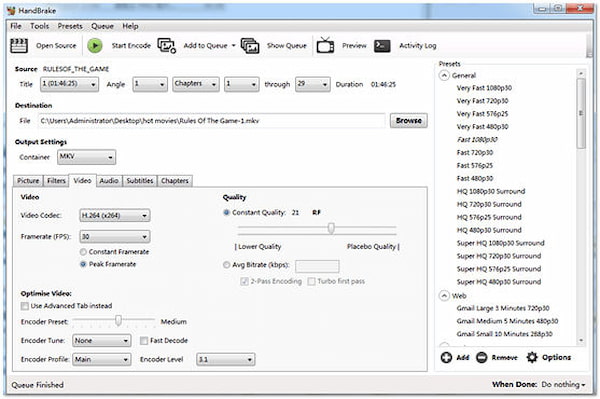The height and width of the screenshot is (399, 600).
Task: Open the Tools menu
Action: click(x=39, y=26)
